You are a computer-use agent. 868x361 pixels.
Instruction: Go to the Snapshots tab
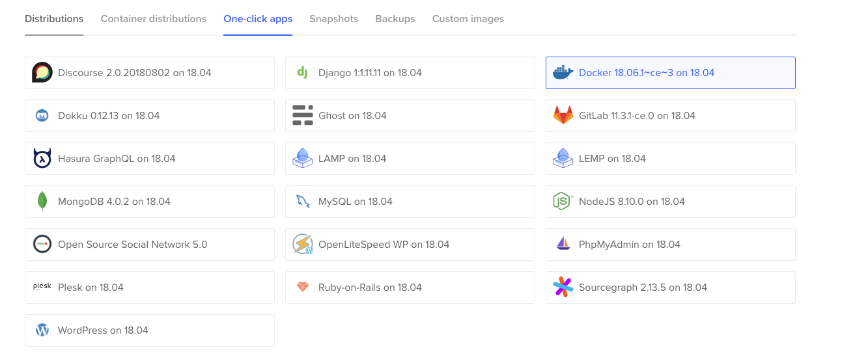333,19
